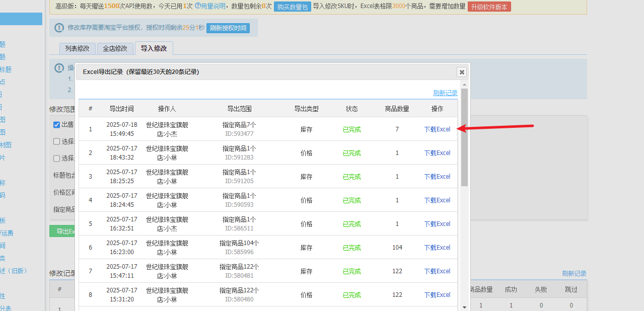Click the dialog's vertical scrollbar thumb
Viewport: 644px width, 311px height.
(x=464, y=137)
